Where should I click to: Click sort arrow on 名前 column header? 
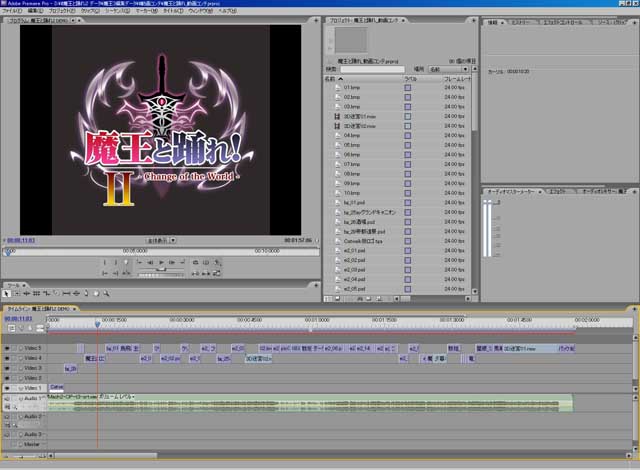(340, 79)
